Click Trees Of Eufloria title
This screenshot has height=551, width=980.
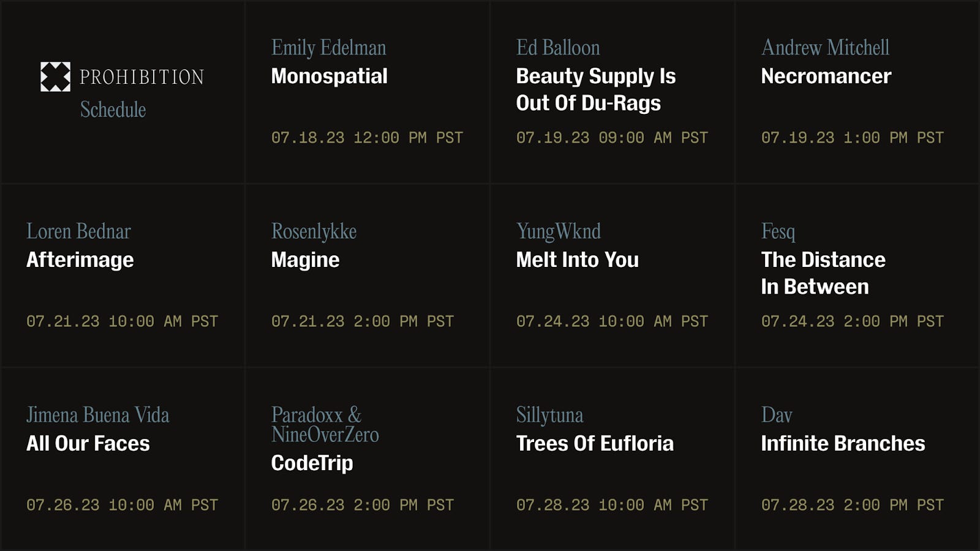point(594,444)
